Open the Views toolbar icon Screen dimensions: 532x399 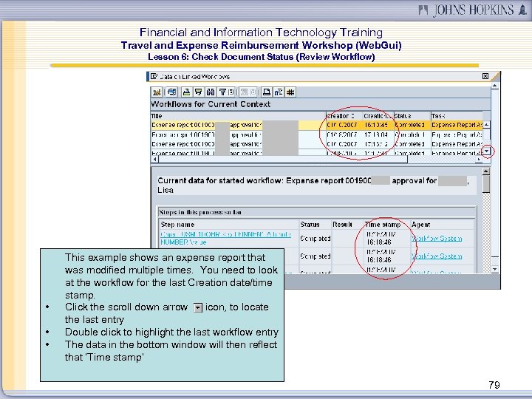(279, 92)
